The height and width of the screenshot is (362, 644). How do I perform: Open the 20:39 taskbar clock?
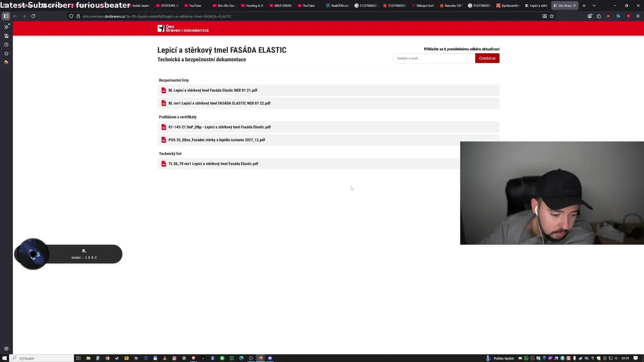pos(625,358)
